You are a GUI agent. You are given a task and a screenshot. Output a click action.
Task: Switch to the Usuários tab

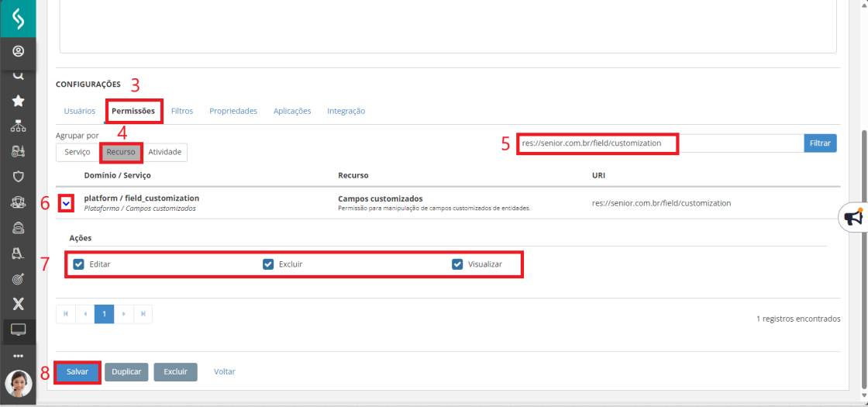coord(80,111)
